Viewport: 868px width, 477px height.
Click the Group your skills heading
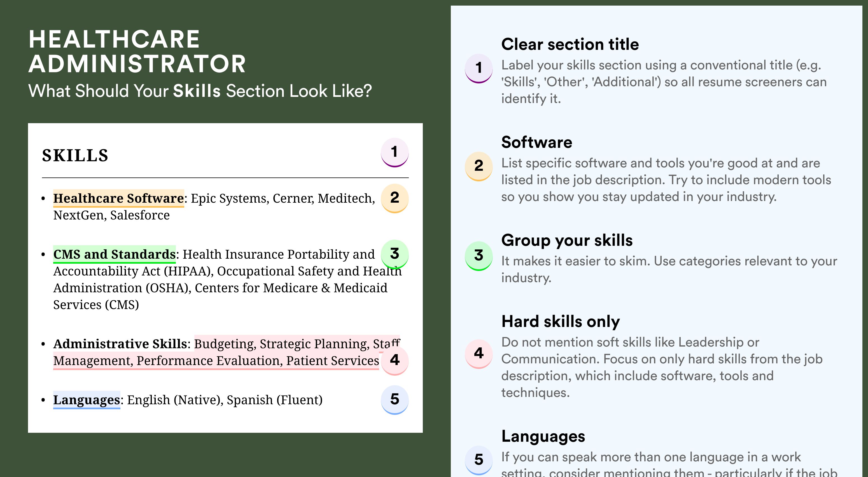[x=567, y=240]
